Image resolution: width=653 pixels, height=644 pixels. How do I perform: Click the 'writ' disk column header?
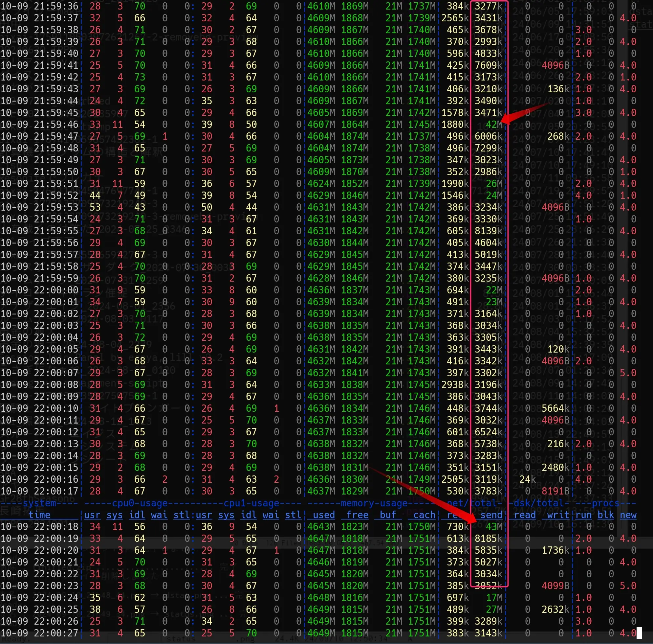point(558,515)
